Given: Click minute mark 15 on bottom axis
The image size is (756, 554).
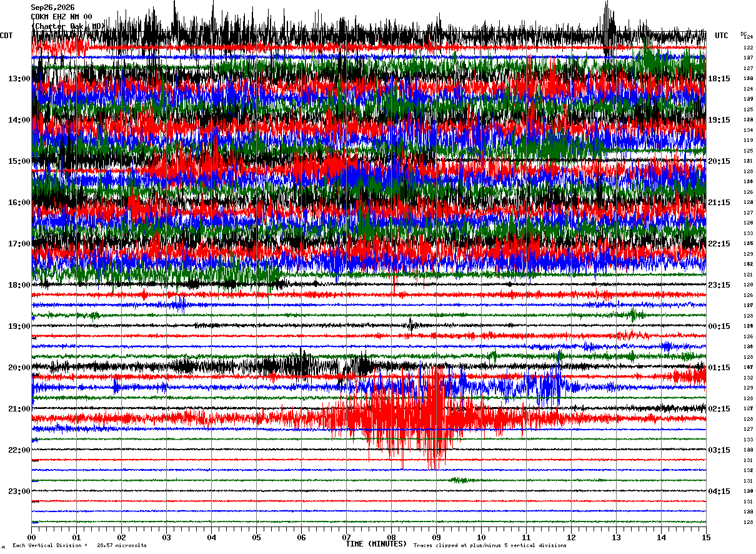Looking at the screenshot, I should 705,537.
